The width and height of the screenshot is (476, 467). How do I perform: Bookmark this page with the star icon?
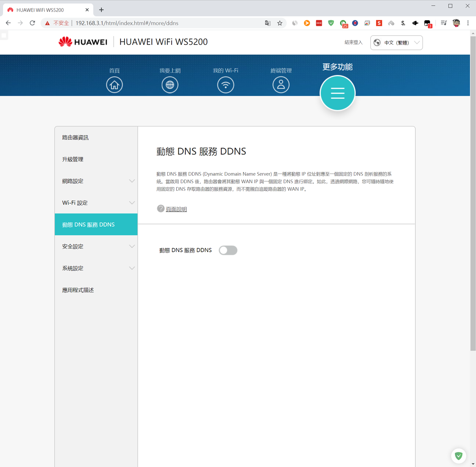280,23
